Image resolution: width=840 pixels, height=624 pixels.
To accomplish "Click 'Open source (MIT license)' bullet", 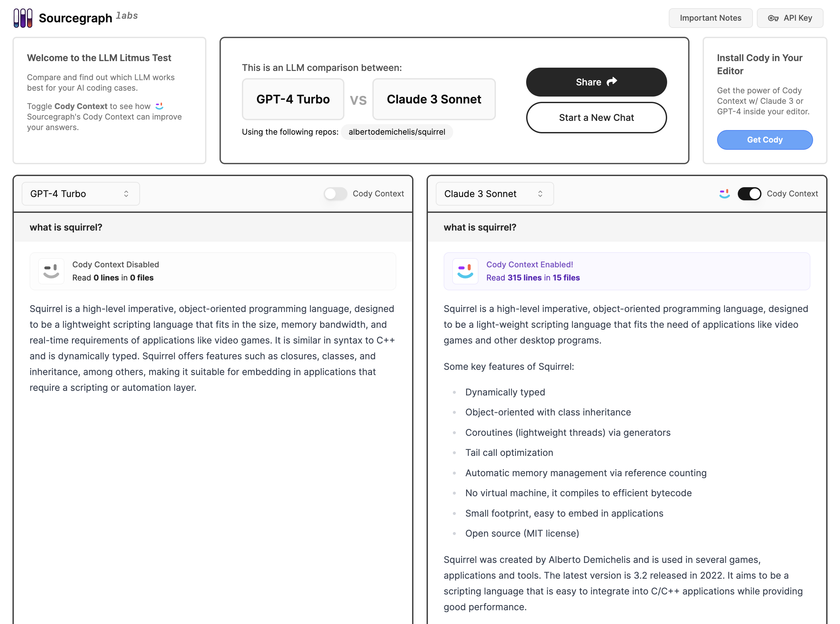I will tap(522, 533).
